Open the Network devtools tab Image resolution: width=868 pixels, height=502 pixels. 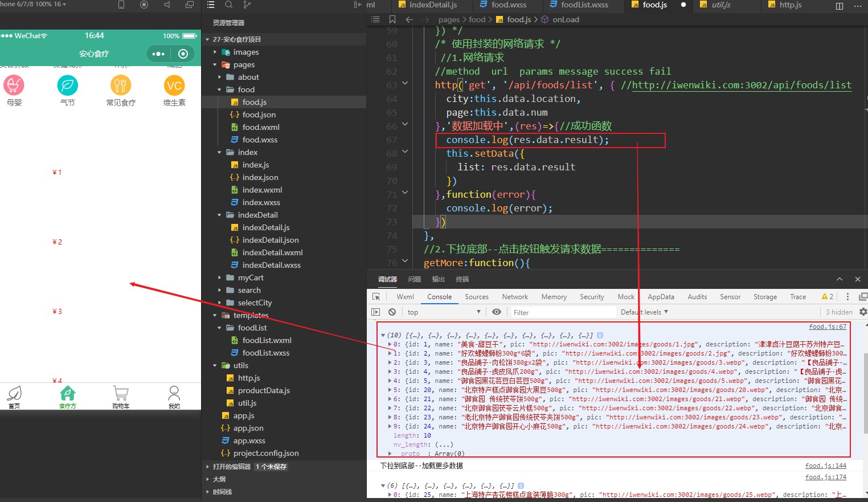tap(515, 297)
